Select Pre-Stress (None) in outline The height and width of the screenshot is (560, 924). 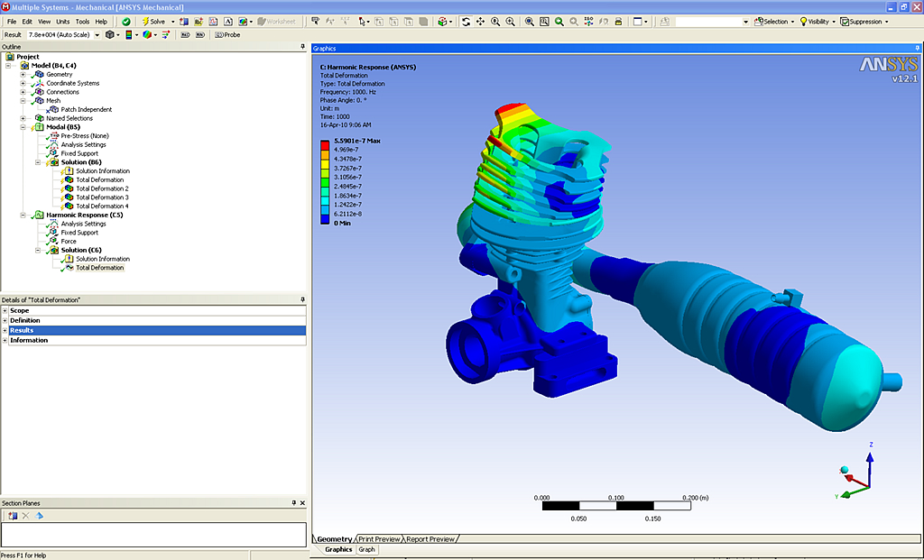85,136
